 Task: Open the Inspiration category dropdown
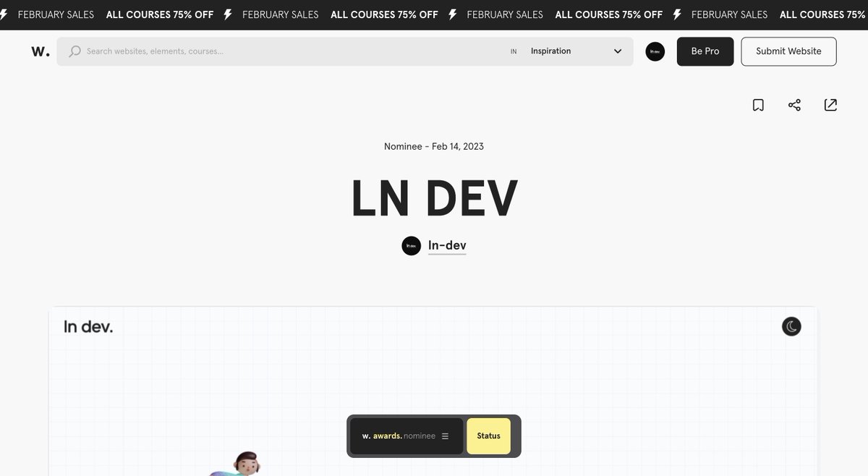(x=576, y=51)
